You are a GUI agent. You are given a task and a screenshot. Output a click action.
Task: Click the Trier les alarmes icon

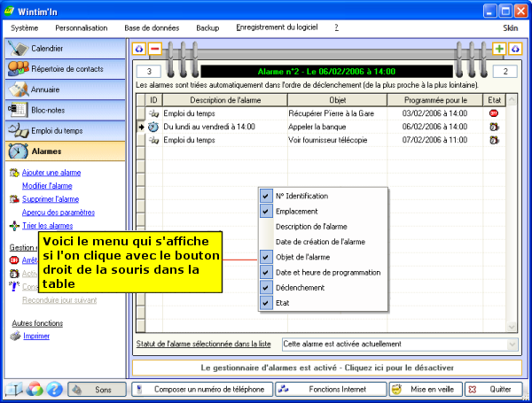coord(14,226)
